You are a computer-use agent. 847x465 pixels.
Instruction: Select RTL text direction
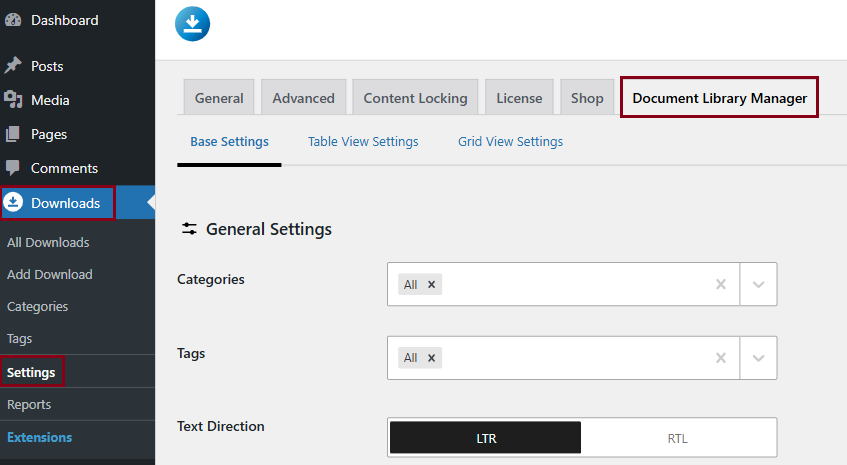coord(678,438)
